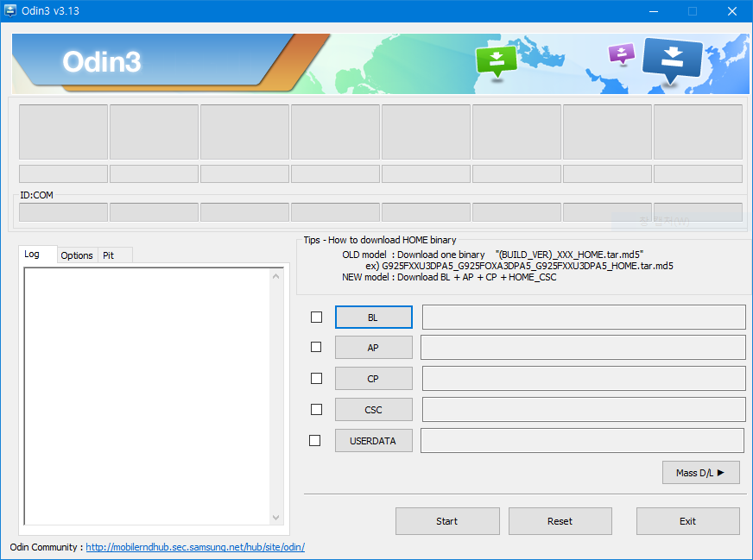
Task: Click the USERDATA file path field
Action: (x=583, y=441)
